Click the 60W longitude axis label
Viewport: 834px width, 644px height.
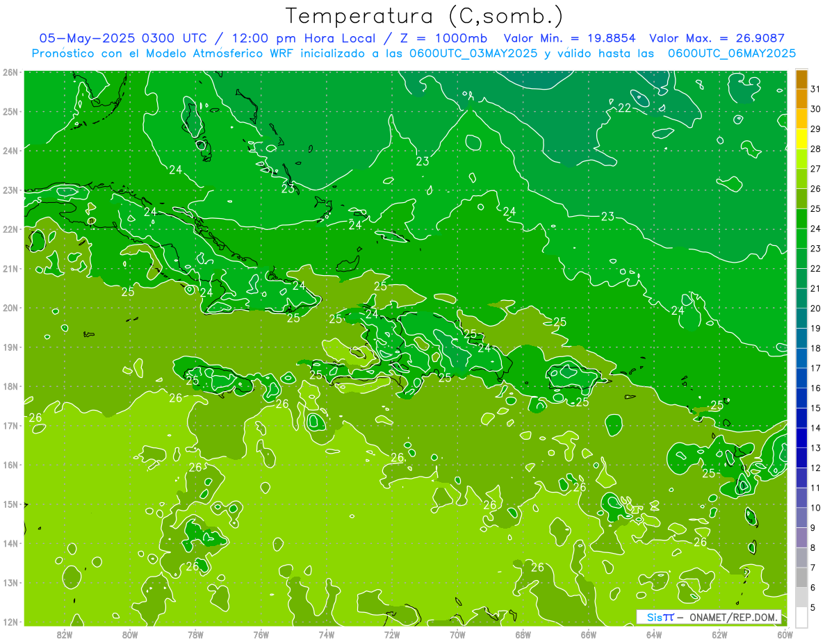pyautogui.click(x=785, y=634)
